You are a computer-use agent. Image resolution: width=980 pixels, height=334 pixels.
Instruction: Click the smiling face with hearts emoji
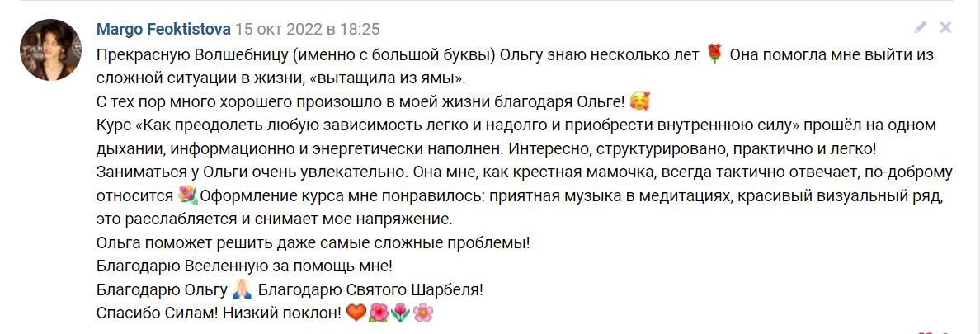coord(639,102)
